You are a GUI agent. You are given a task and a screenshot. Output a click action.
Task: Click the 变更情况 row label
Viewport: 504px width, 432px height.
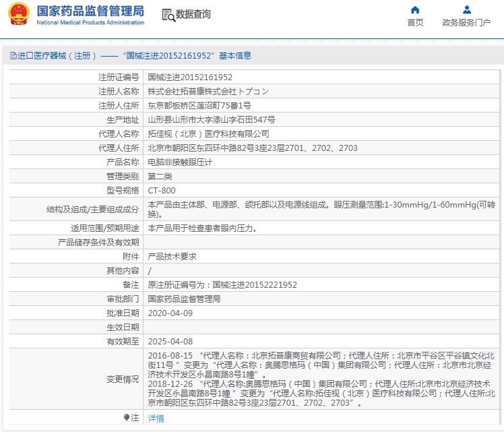click(x=123, y=379)
